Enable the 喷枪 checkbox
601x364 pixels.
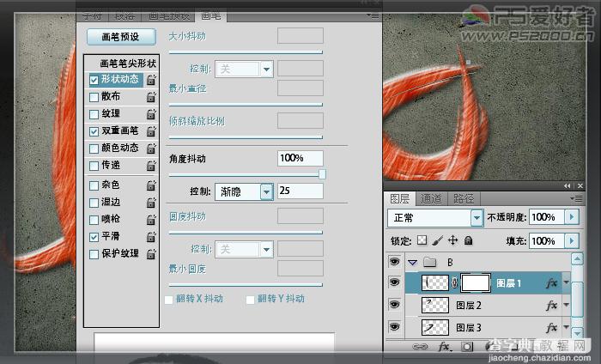[x=94, y=220]
